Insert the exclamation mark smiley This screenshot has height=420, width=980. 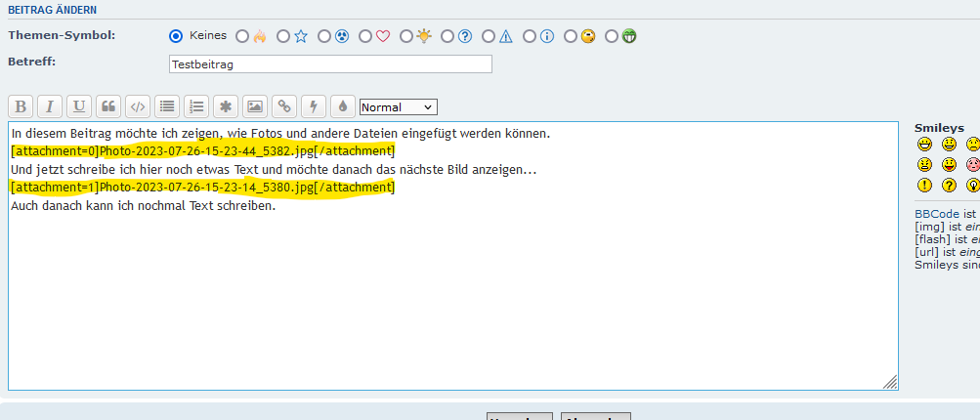coord(923,186)
